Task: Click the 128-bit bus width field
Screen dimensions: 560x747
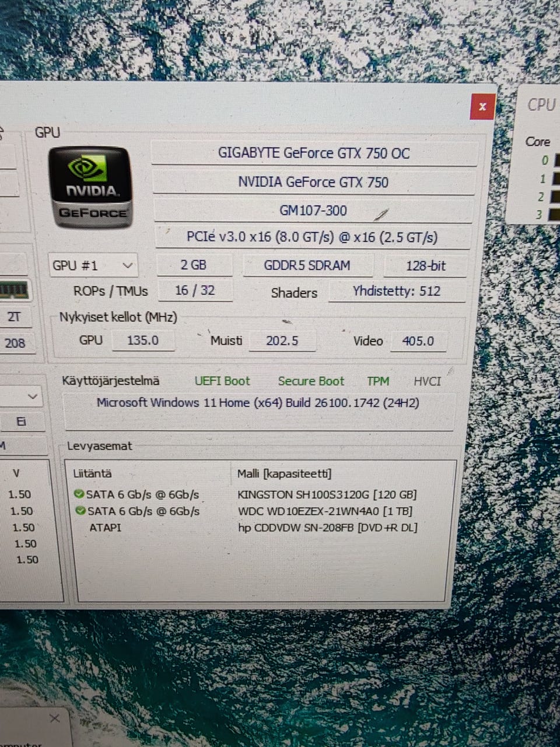Action: click(x=425, y=266)
